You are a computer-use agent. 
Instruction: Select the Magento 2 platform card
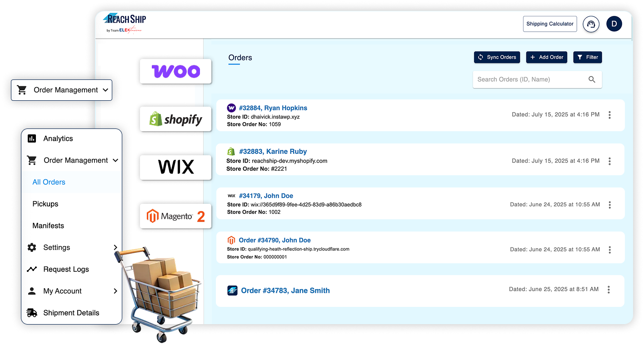pyautogui.click(x=176, y=216)
